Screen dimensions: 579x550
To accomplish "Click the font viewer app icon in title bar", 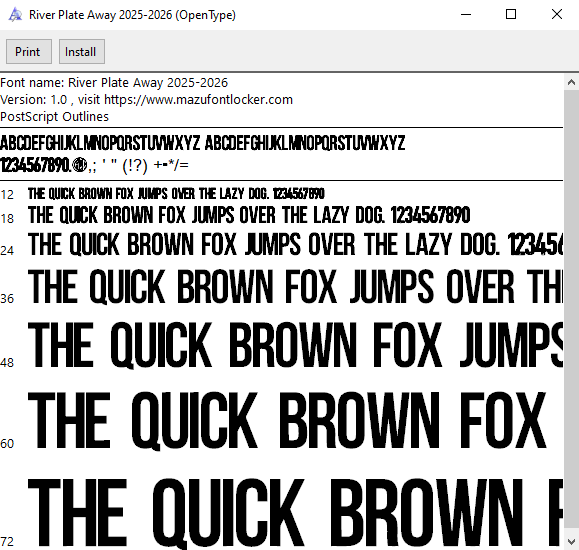I will (16, 15).
